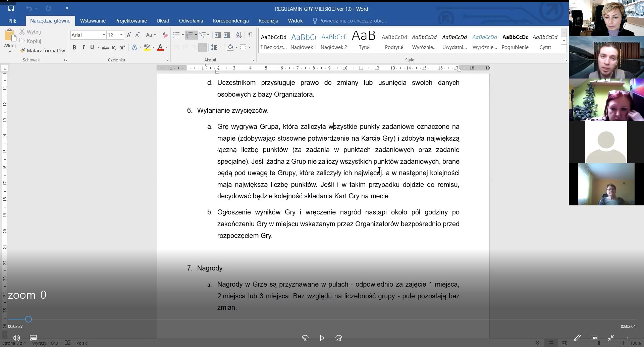Toggle subscript formatting
Image resolution: width=644 pixels, height=347 pixels.
(x=114, y=48)
